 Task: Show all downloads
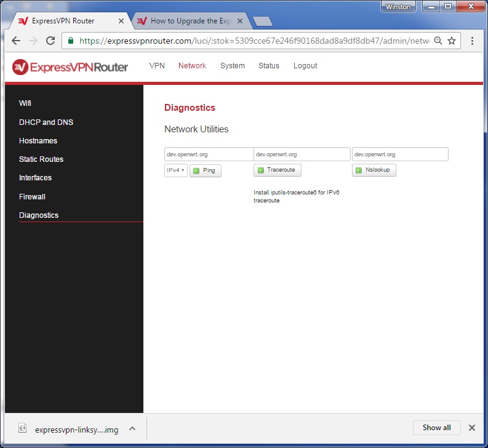[x=436, y=428]
